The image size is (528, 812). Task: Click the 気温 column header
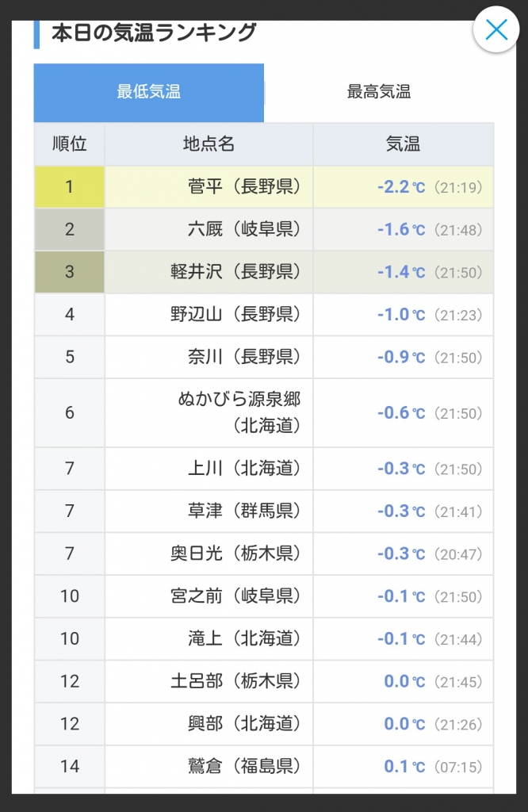pos(403,144)
